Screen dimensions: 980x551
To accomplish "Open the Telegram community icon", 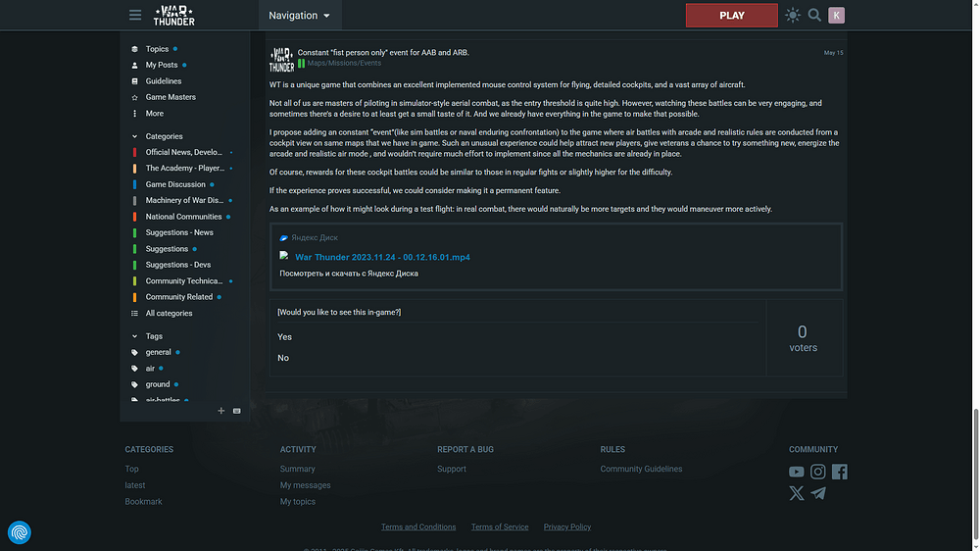I will pos(818,493).
